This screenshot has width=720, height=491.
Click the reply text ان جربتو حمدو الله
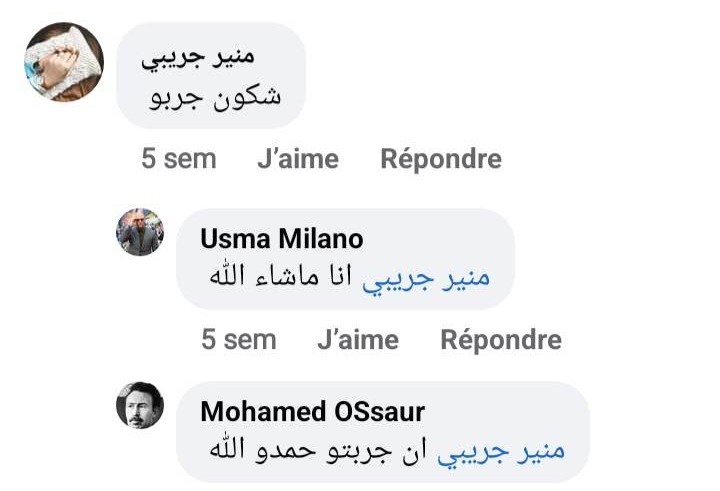click(x=319, y=450)
